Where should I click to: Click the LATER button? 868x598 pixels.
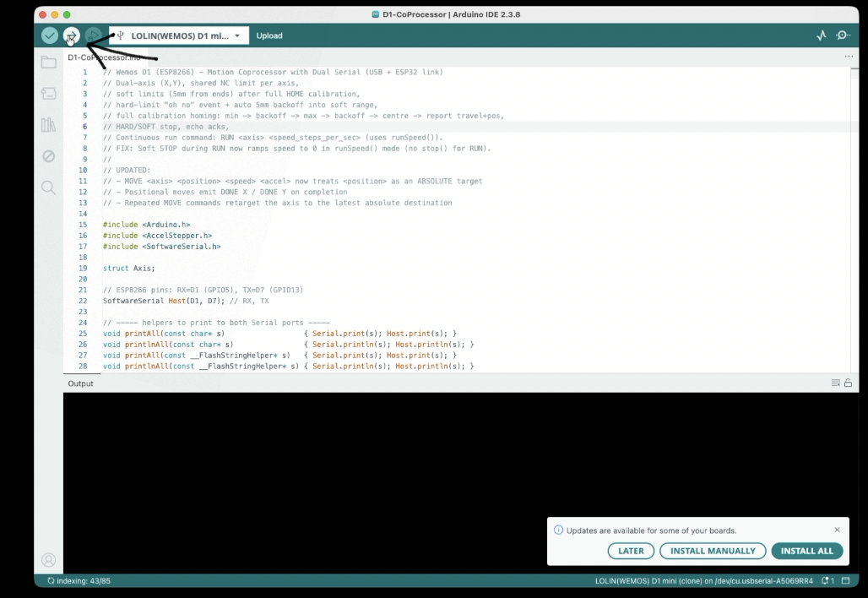coord(631,551)
